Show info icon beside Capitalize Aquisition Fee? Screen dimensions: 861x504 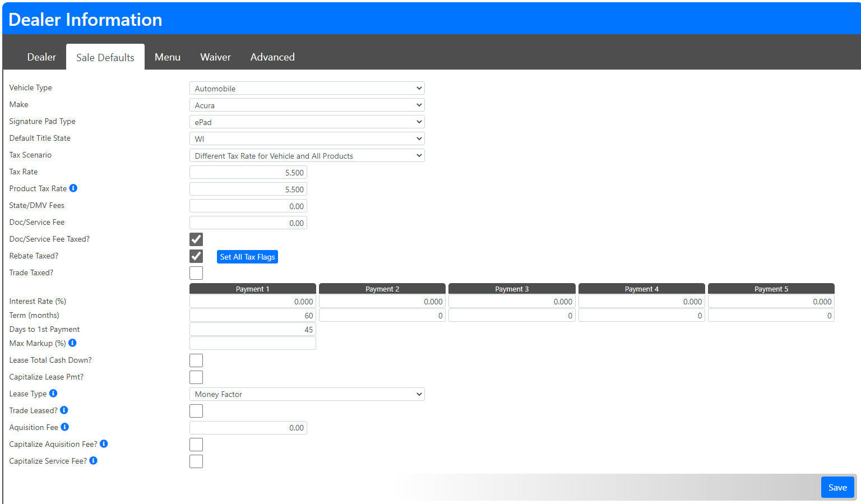coord(104,444)
